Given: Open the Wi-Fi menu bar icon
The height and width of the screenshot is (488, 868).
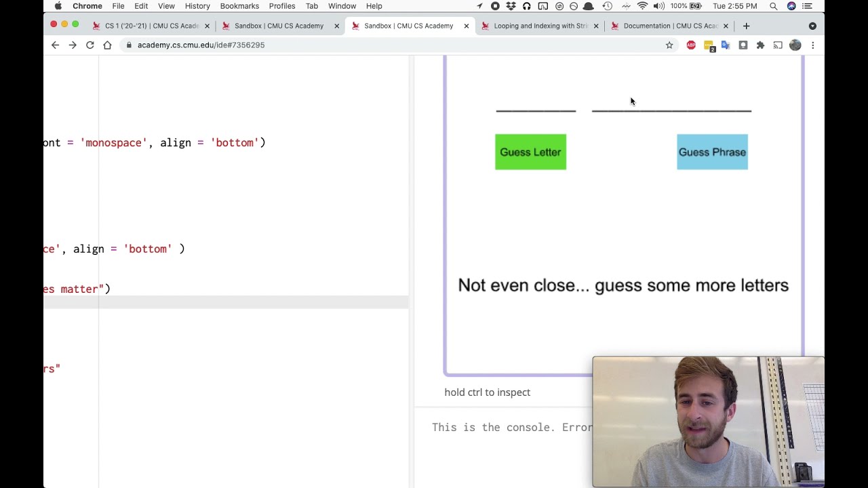Looking at the screenshot, I should click(x=642, y=6).
